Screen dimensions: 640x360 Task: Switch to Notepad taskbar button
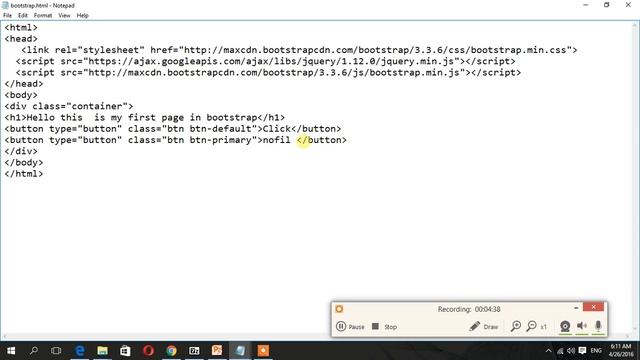tap(240, 351)
